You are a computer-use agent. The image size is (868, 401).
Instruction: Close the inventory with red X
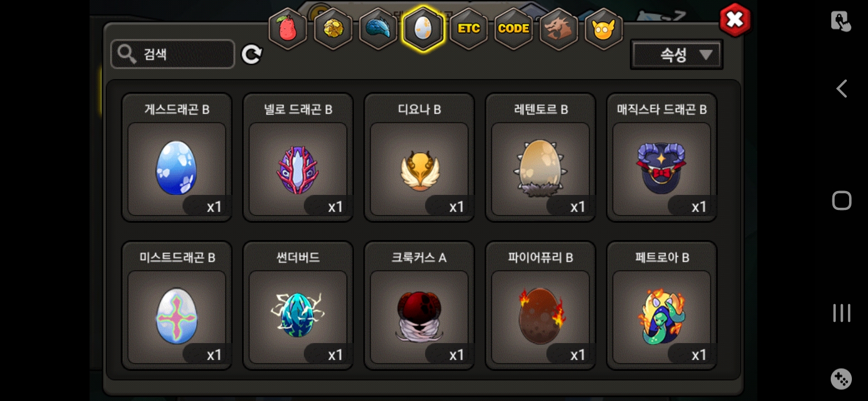tap(735, 21)
